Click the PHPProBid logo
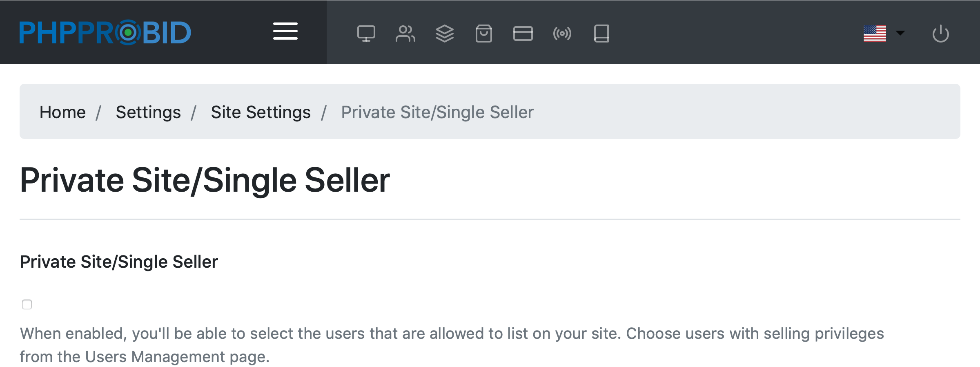The width and height of the screenshot is (980, 367). [x=105, y=33]
